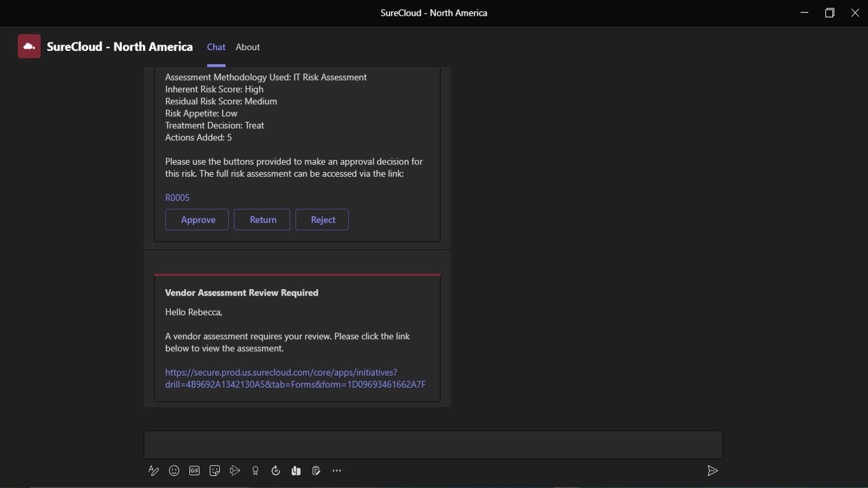Click the 'SureCloud - North America' app title
868x488 pixels.
(119, 46)
